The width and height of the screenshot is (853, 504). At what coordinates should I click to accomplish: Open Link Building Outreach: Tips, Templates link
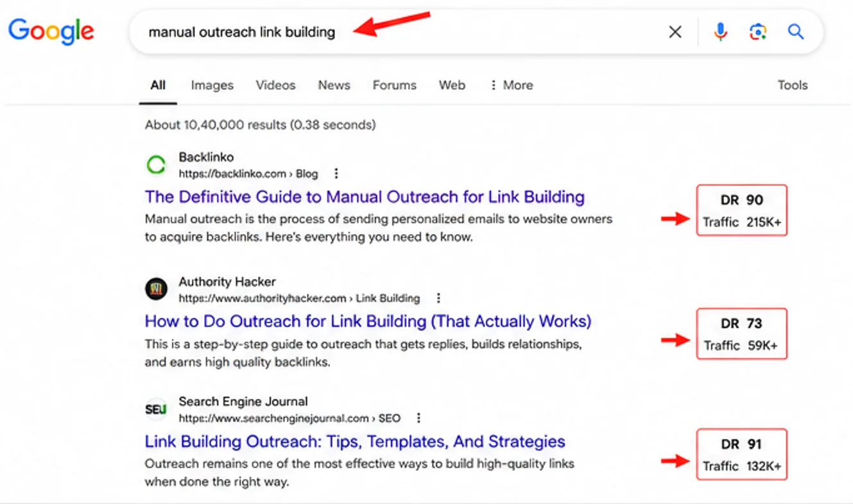tap(355, 441)
